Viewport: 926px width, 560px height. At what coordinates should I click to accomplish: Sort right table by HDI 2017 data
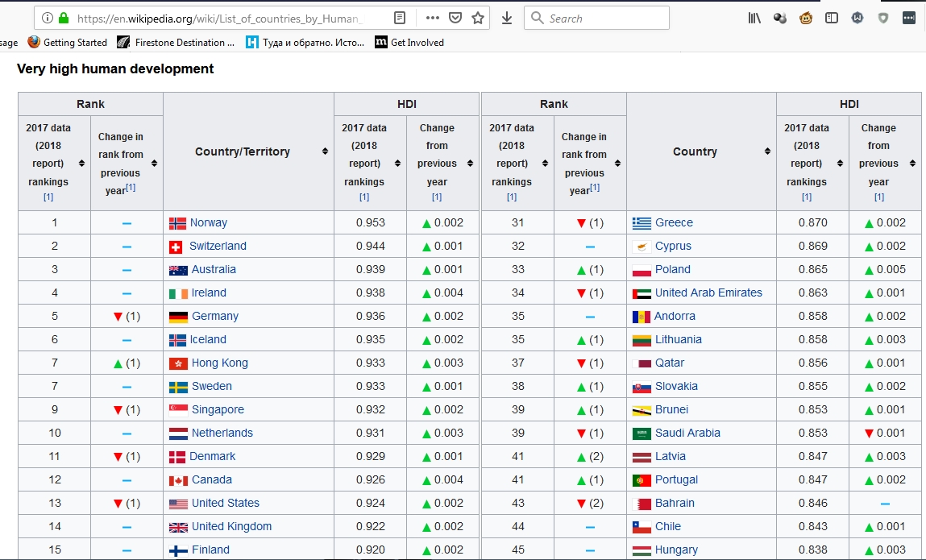840,164
